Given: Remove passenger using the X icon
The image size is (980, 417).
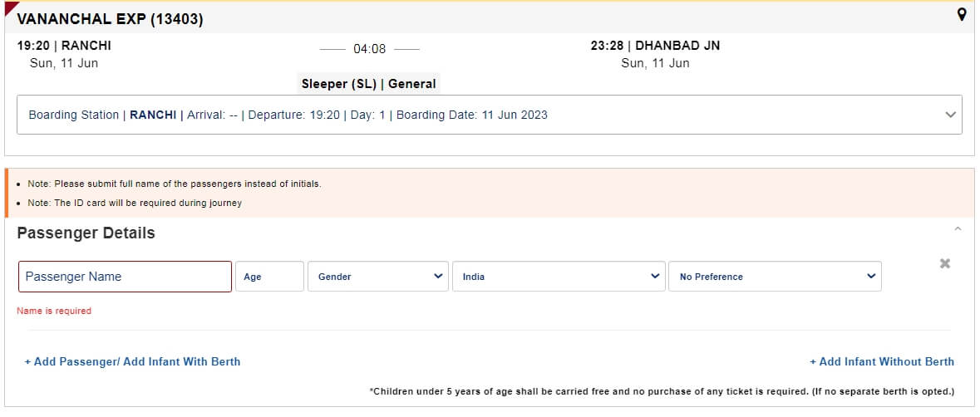Looking at the screenshot, I should pos(945,263).
